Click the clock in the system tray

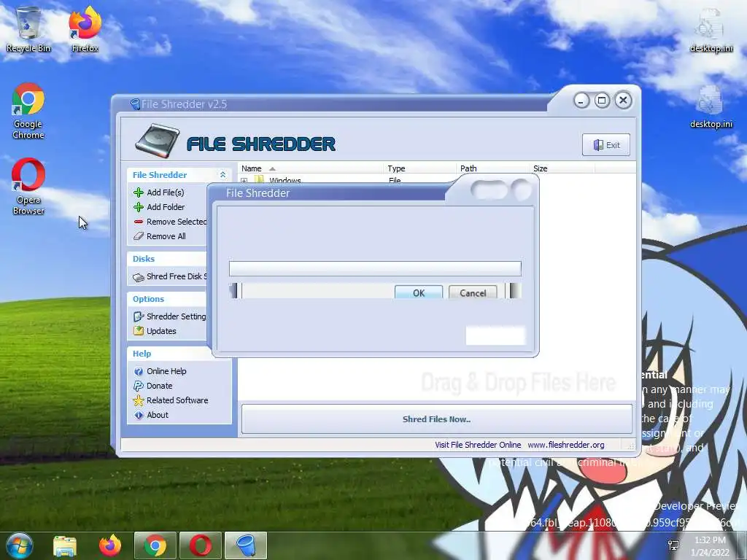[x=710, y=545]
